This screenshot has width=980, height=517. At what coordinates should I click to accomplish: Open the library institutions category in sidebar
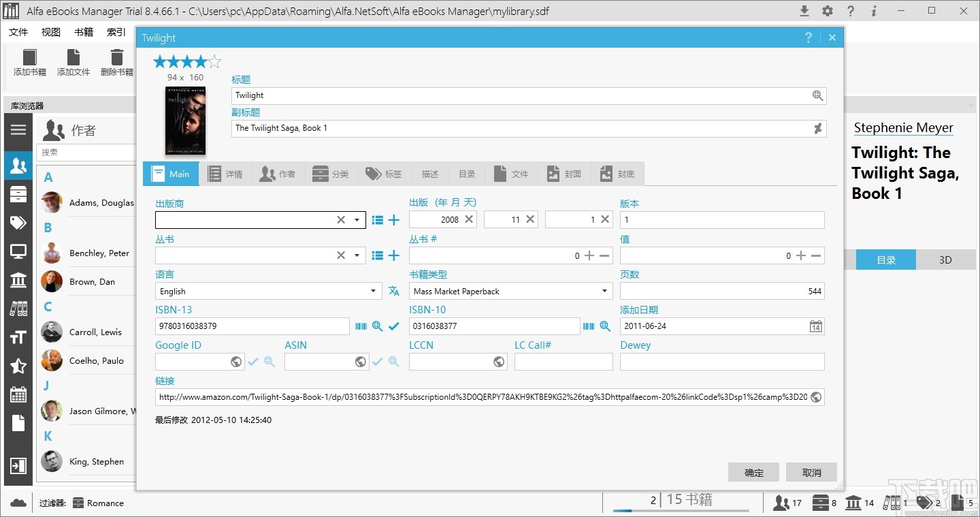point(18,280)
